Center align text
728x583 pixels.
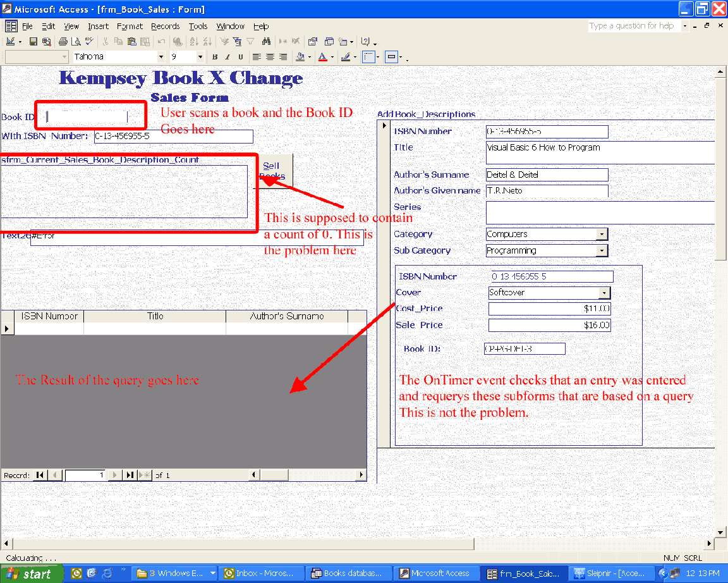[x=270, y=57]
